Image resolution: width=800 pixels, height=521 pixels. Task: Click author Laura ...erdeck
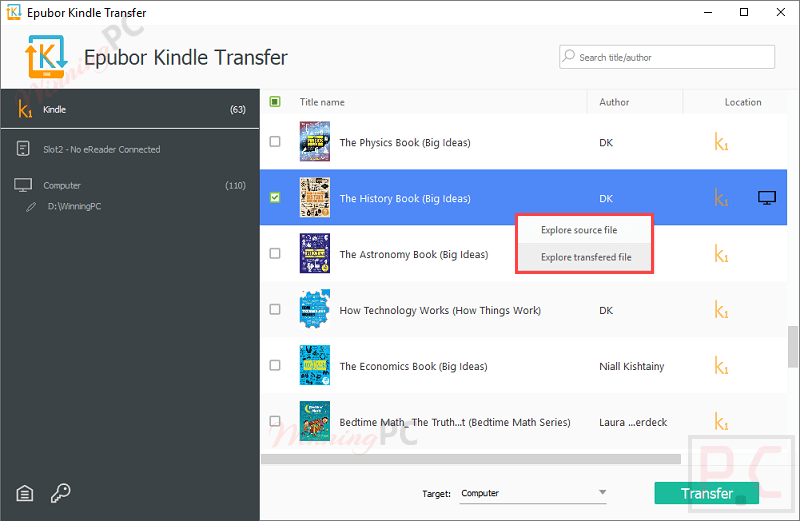(633, 422)
